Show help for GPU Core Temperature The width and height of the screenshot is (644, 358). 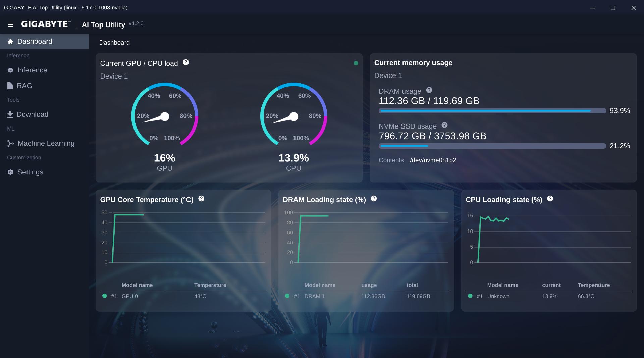tap(201, 199)
